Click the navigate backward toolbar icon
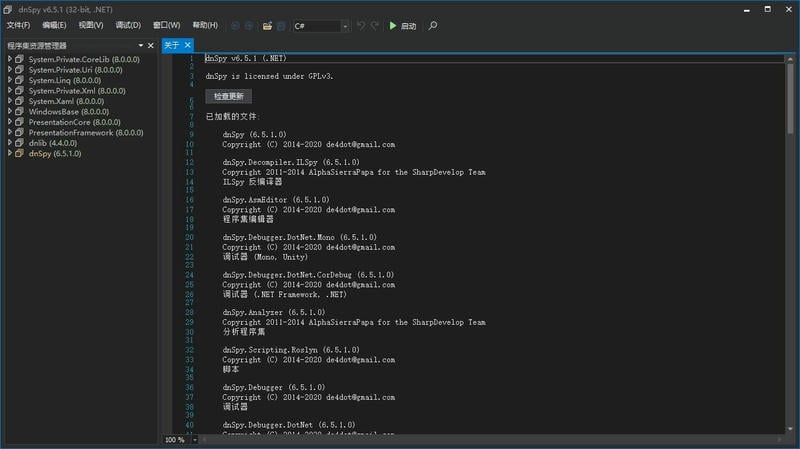800x449 pixels. (235, 26)
